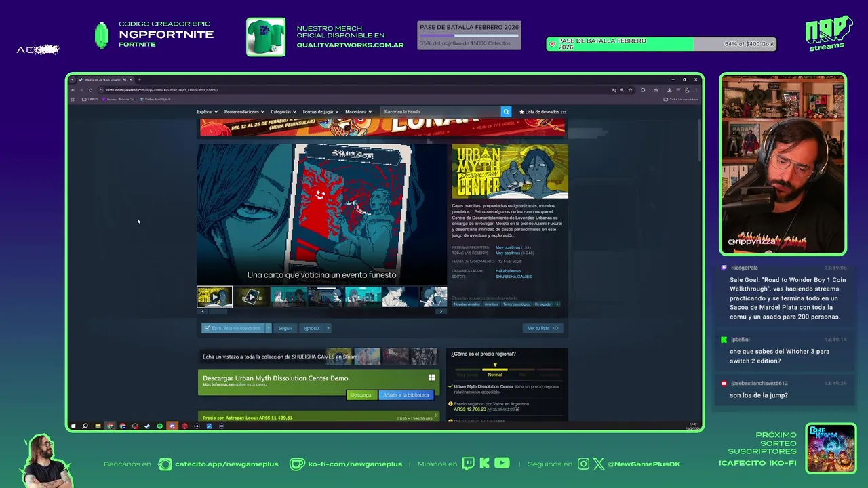Open the Explorar dropdown menu
The width and height of the screenshot is (868, 488).
[x=207, y=112]
